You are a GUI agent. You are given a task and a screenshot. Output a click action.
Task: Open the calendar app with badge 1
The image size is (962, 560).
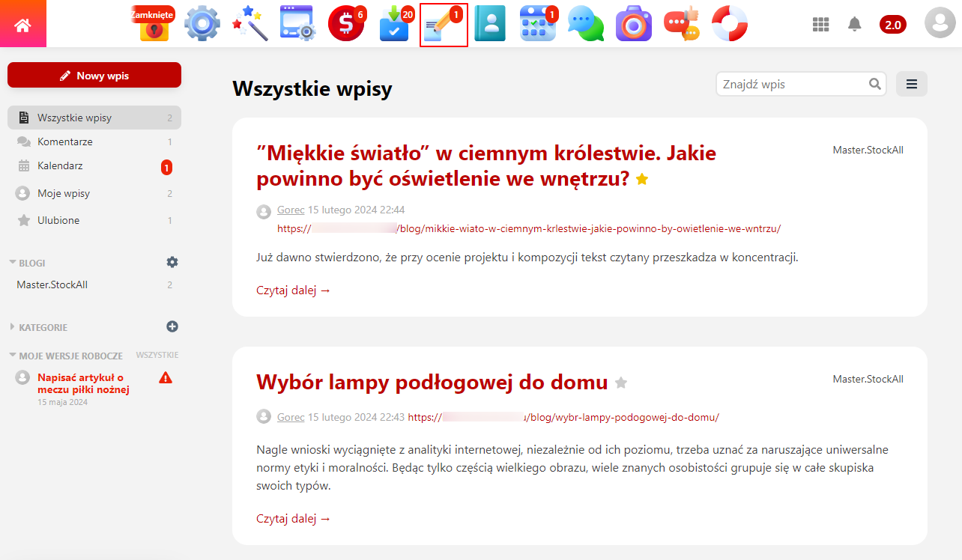tap(538, 24)
